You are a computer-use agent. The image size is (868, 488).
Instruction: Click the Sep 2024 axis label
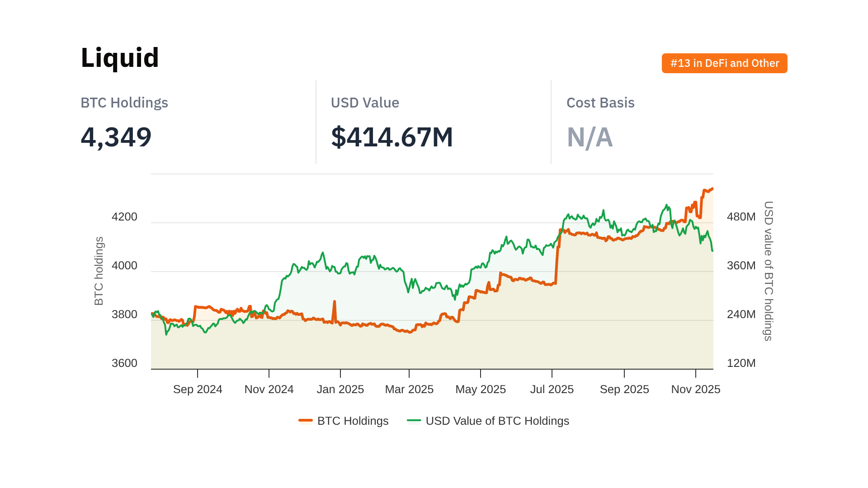coord(198,389)
